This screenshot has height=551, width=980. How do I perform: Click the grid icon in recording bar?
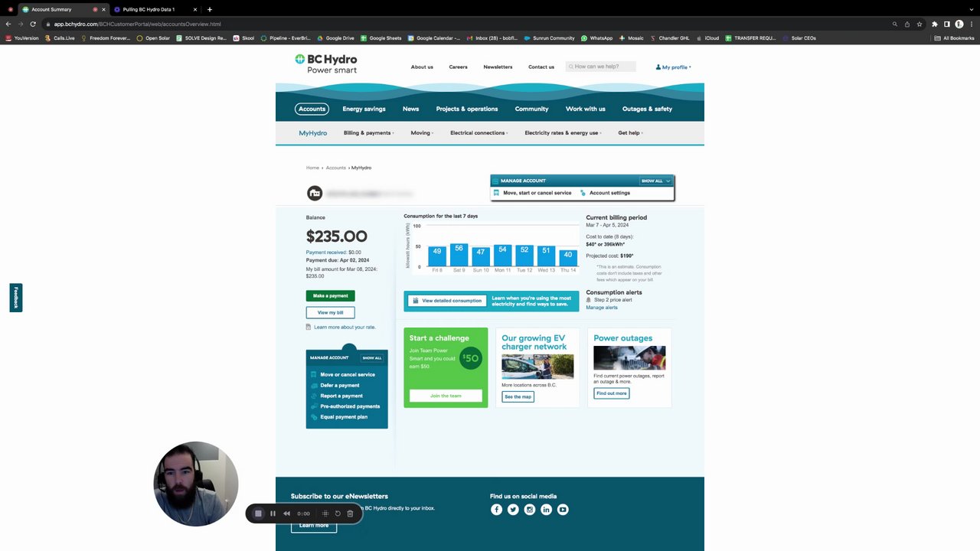pos(325,514)
